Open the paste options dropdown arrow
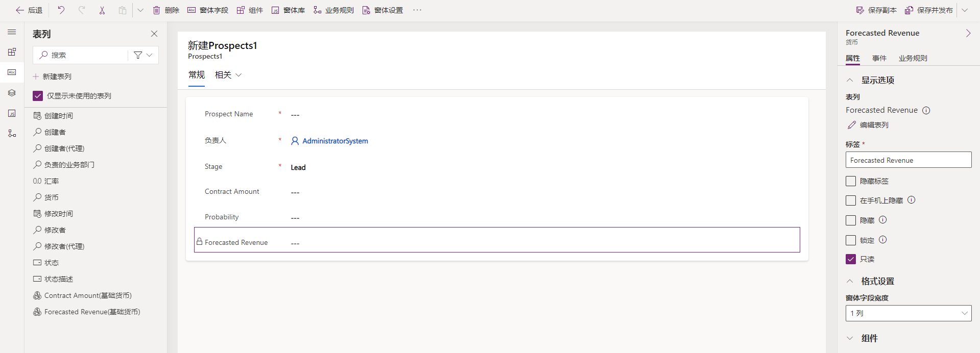Screen dimensions: 980x353 click(x=140, y=10)
